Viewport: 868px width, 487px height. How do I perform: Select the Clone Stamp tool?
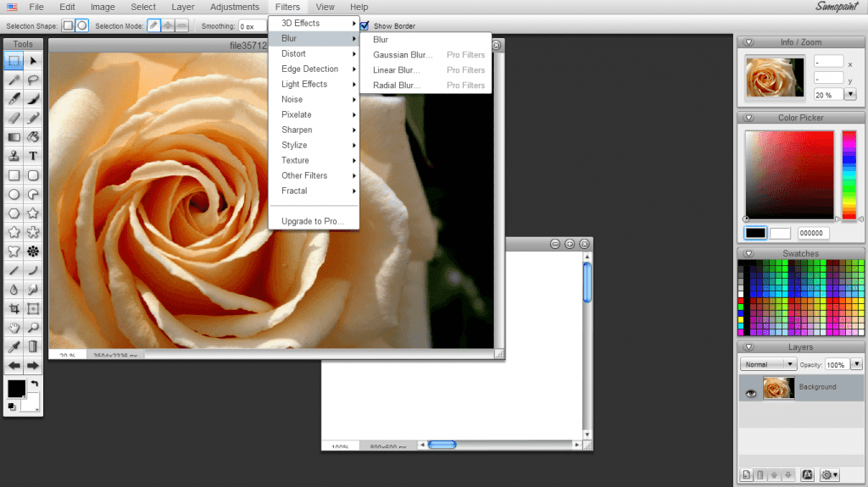14,156
